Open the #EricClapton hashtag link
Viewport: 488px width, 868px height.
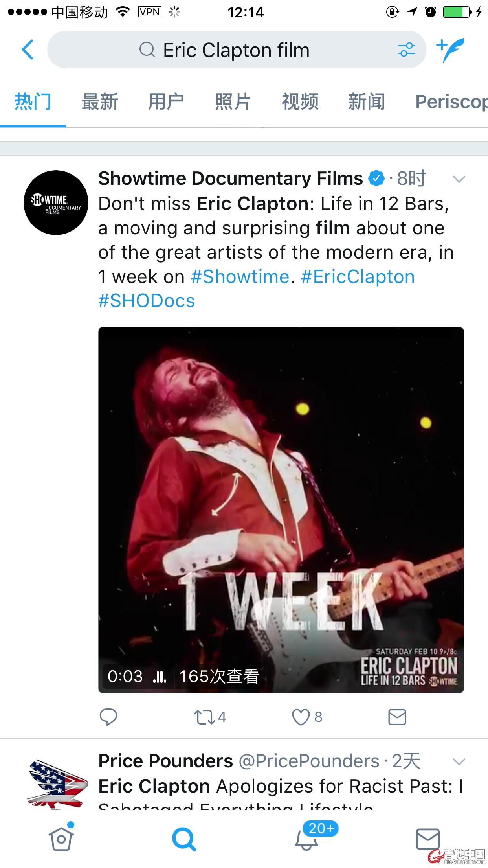358,277
